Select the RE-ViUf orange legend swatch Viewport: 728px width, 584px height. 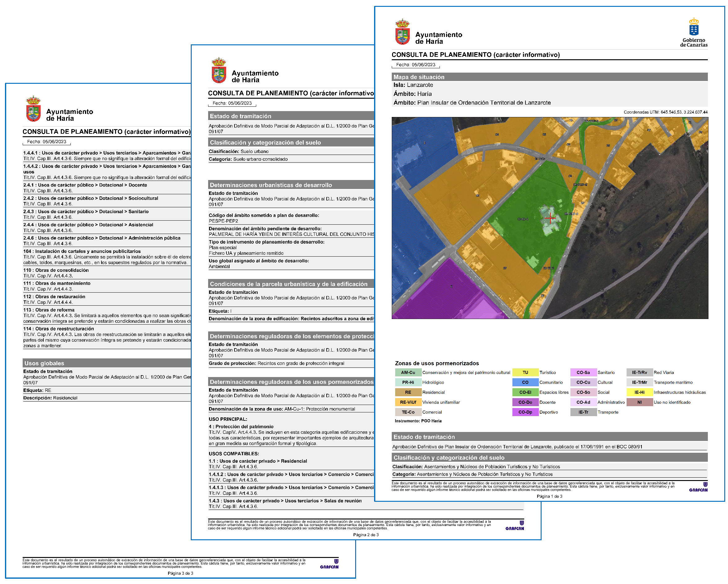click(408, 402)
